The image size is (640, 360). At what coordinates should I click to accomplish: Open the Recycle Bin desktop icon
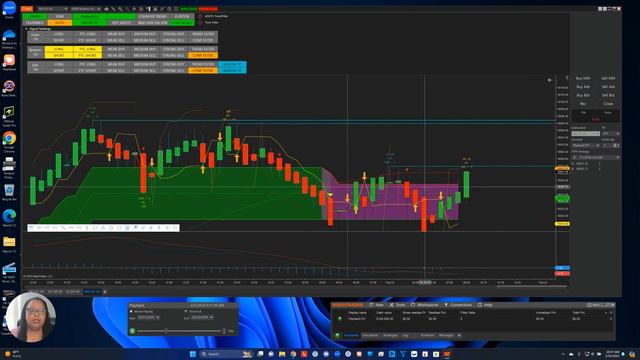(9, 191)
